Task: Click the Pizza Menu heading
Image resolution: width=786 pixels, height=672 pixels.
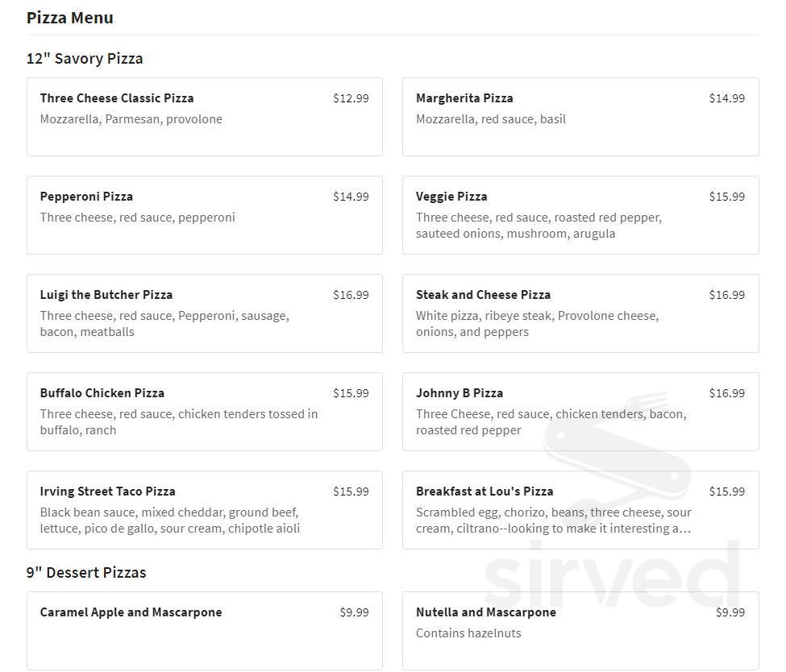Action: tap(70, 18)
